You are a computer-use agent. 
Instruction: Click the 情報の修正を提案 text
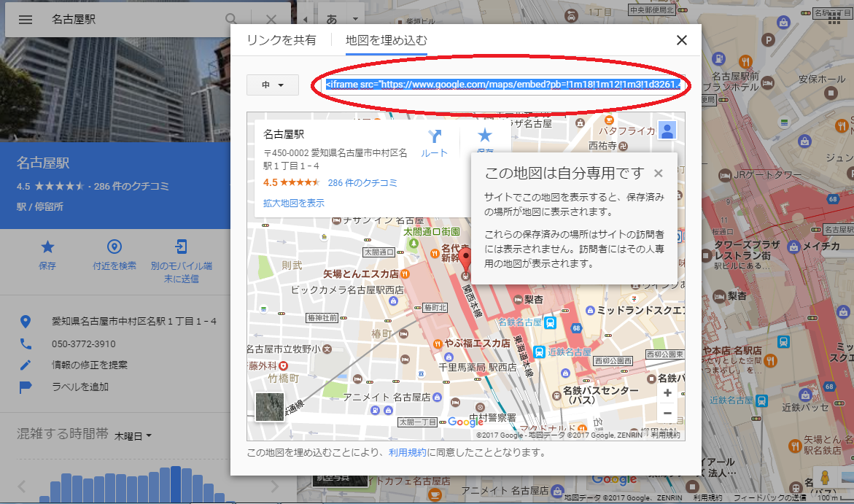point(89,365)
